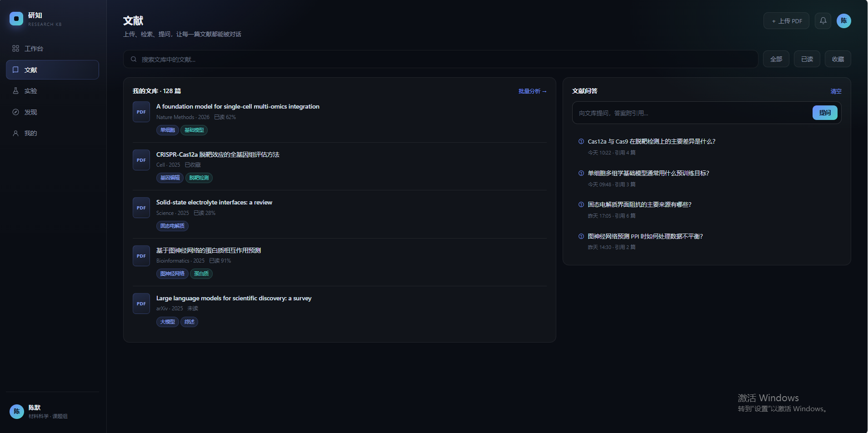
Task: Open PDF icon of Large language models survey
Action: (x=141, y=304)
